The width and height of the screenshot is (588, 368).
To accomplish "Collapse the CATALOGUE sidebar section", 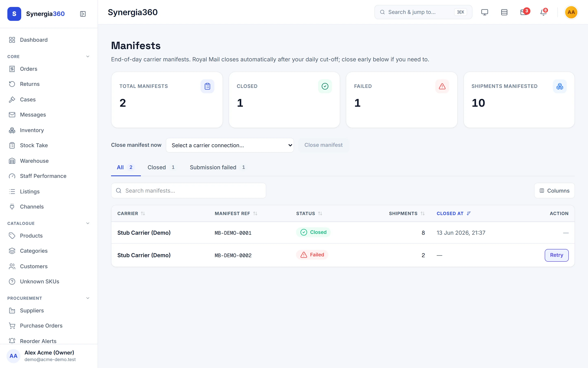I will point(88,223).
